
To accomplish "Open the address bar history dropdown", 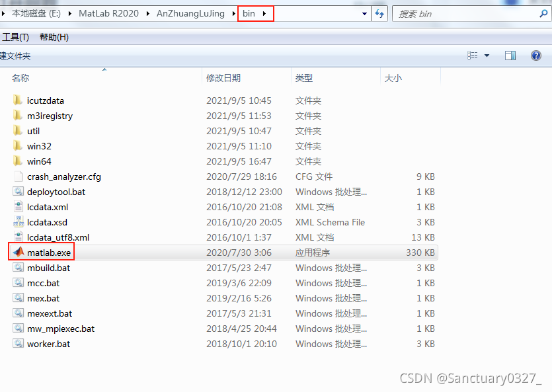I will (x=364, y=13).
